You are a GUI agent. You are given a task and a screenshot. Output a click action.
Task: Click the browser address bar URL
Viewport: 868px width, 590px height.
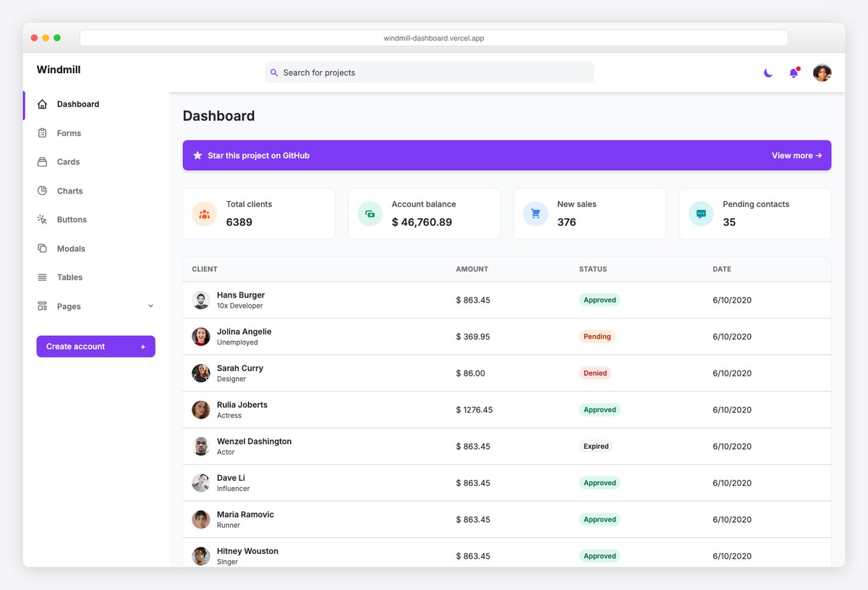point(433,38)
